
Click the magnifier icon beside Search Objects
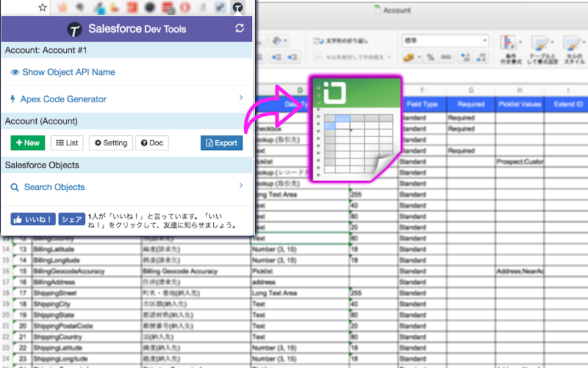[15, 187]
